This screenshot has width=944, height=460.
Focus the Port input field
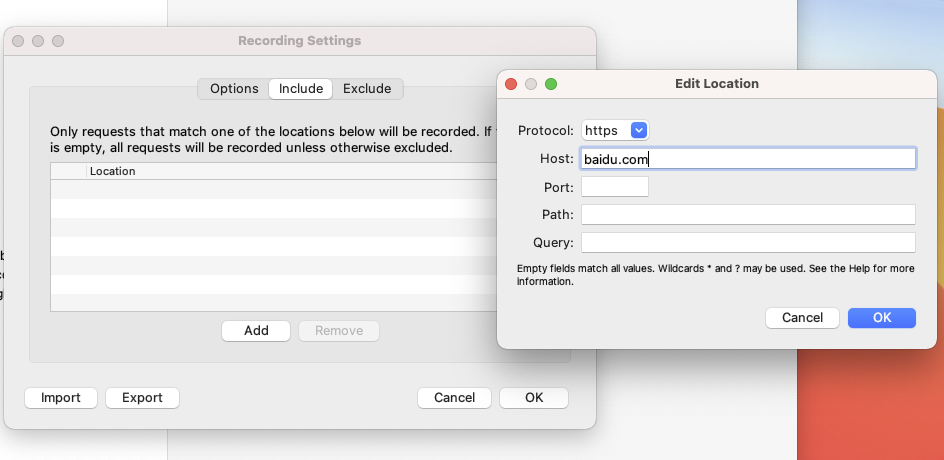coord(615,187)
